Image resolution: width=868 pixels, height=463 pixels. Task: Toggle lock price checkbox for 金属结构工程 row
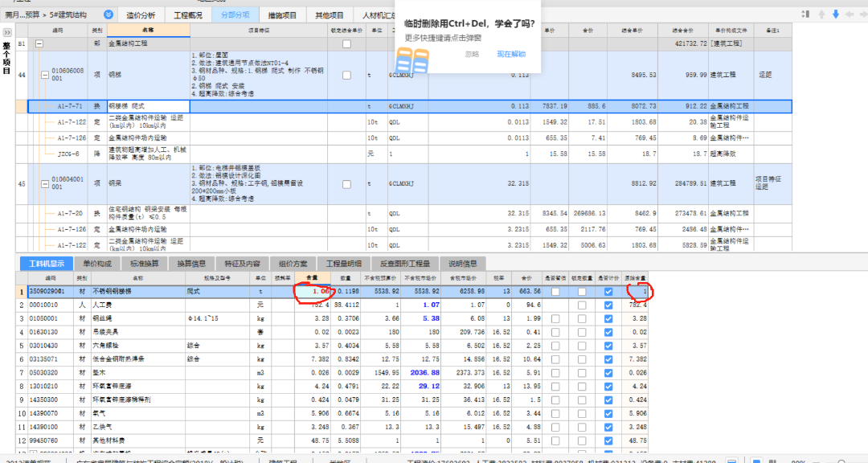coord(346,43)
